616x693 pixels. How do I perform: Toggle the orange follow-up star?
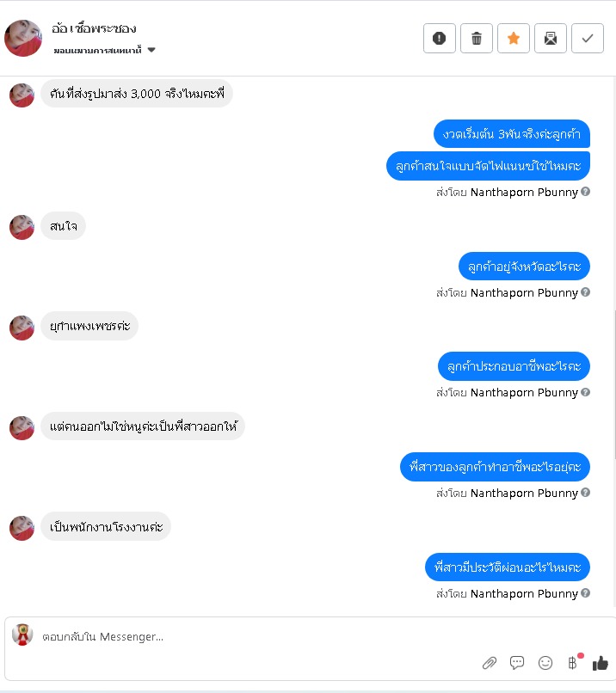(514, 39)
